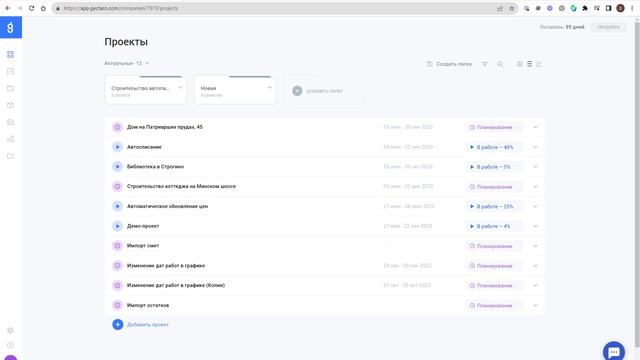Viewport: 640px width, 360px height.
Task: Click the filter funnel icon
Action: tap(484, 64)
